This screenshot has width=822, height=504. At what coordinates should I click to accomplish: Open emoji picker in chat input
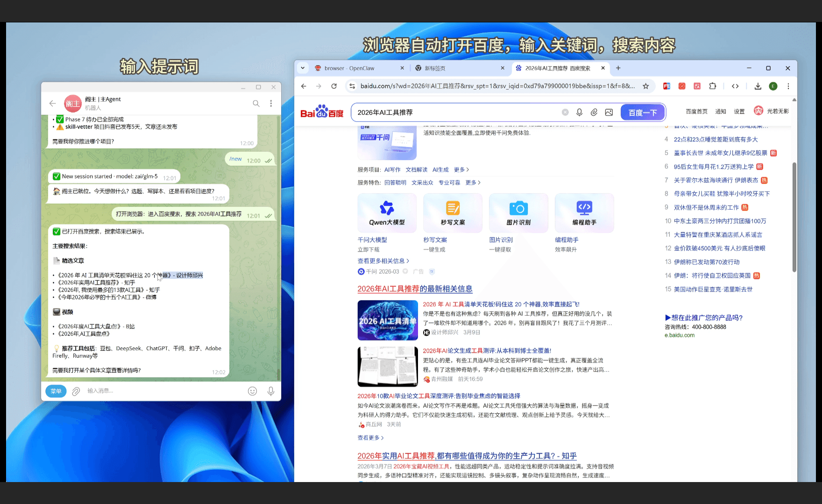(x=252, y=391)
